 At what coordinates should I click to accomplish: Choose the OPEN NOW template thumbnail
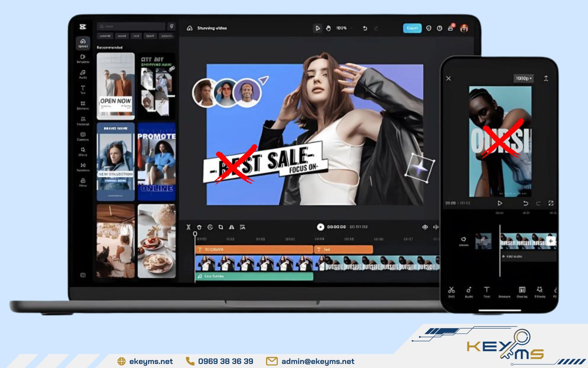coord(115,86)
